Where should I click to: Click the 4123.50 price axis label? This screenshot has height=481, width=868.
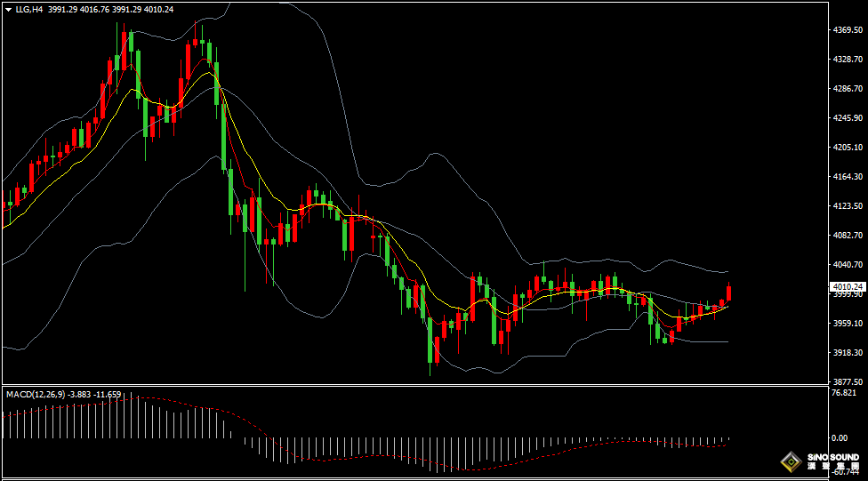(846, 206)
